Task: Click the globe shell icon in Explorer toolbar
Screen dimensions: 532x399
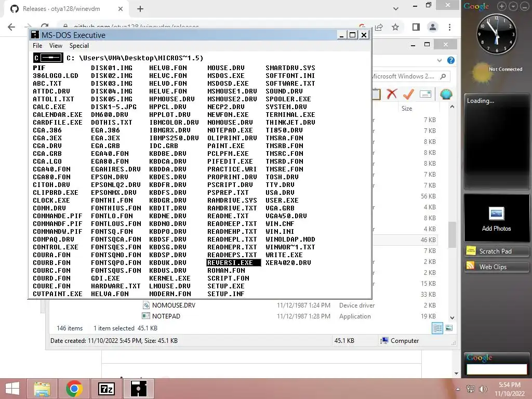Action: point(446,94)
